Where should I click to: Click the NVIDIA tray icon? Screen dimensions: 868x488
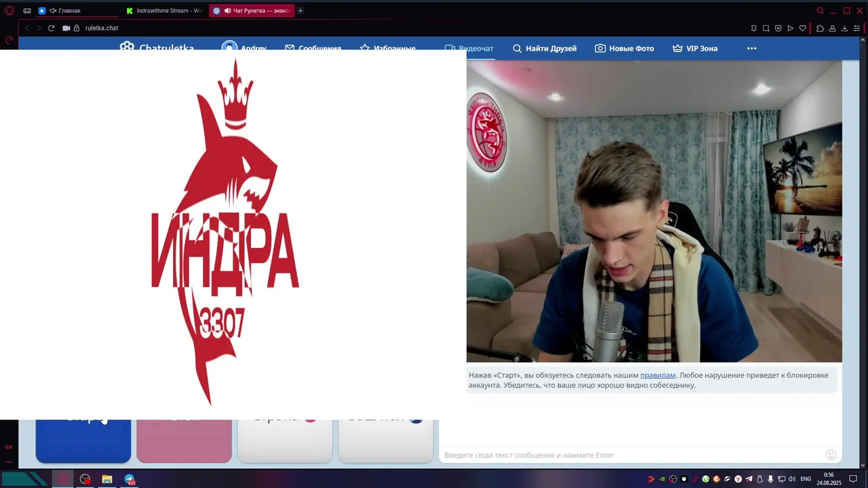[x=663, y=479]
